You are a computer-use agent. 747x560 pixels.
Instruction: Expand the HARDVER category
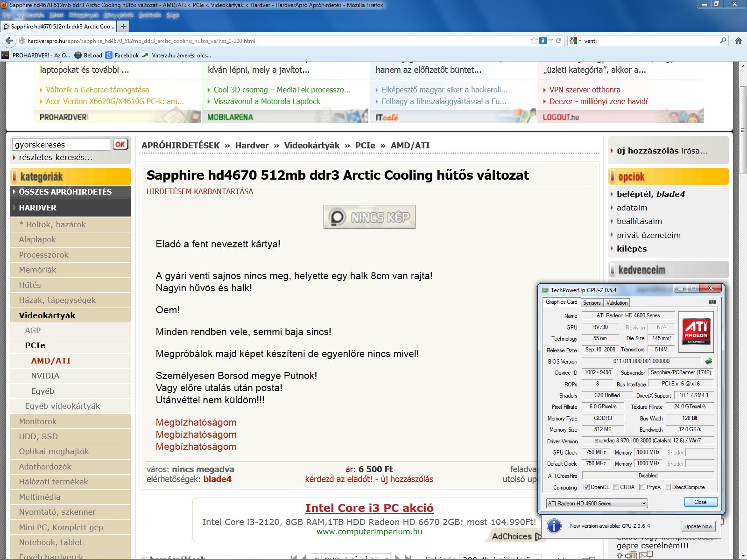click(70, 208)
